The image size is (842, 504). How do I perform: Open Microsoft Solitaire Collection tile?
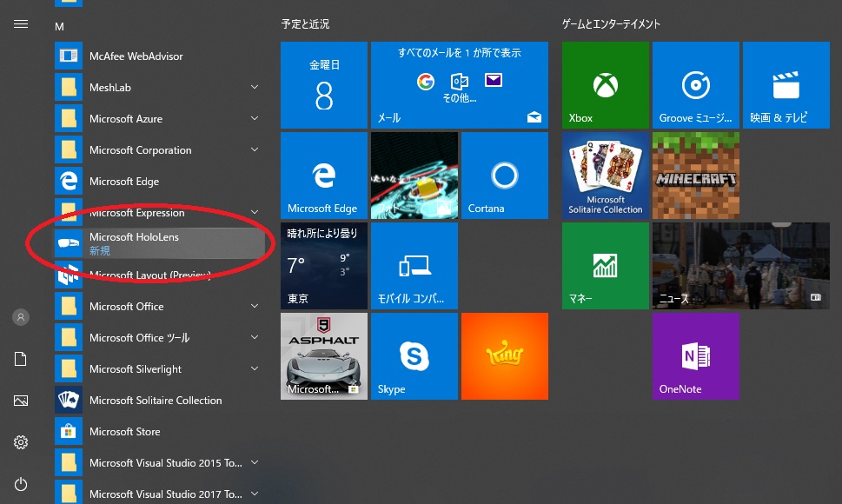point(605,175)
